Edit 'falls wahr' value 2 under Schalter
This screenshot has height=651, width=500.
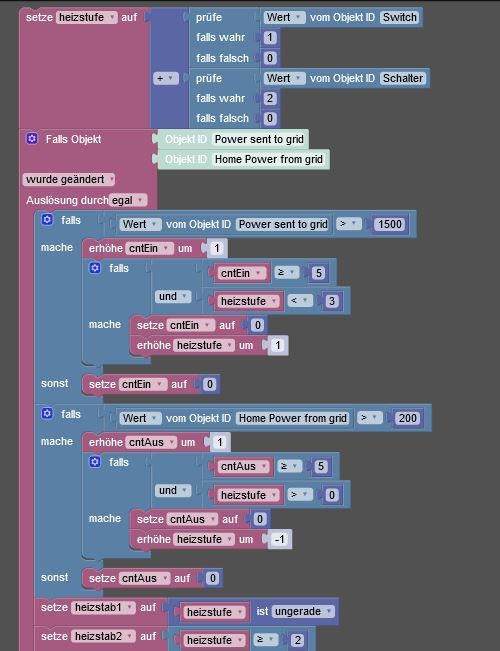click(270, 98)
